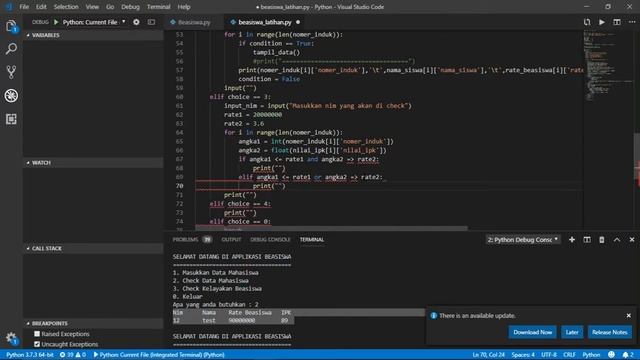Open launch.json debug configuration gear
Screen dimensions: 640x360
[136, 22]
